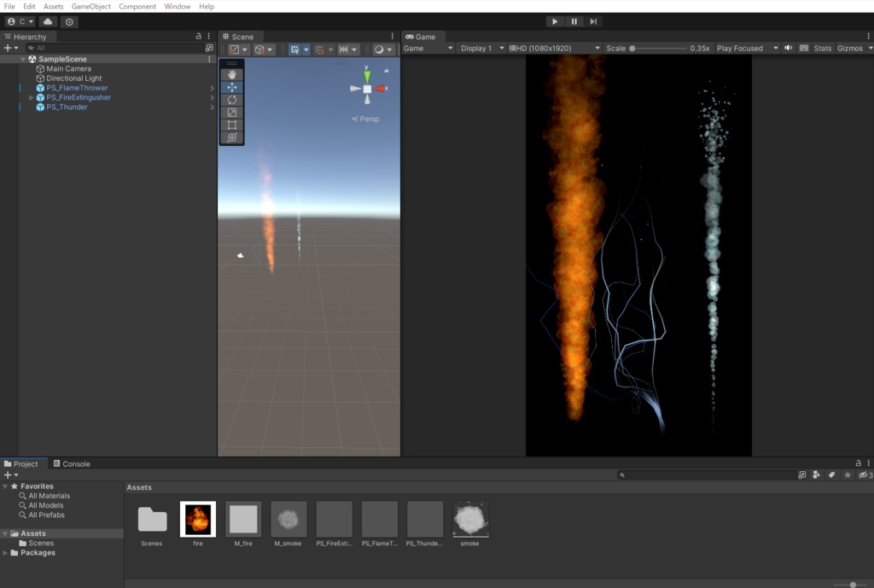The image size is (874, 588).
Task: Select the Scale tool in Scene toolbar
Action: [232, 113]
